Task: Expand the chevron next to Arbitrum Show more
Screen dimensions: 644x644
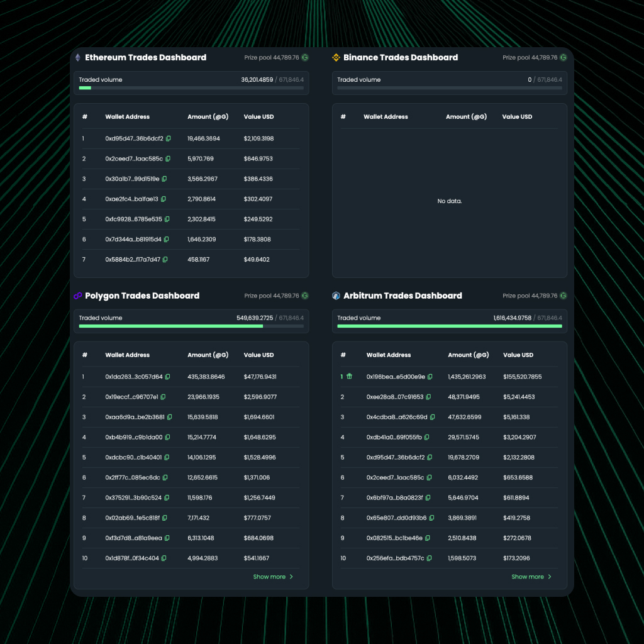Action: point(550,576)
